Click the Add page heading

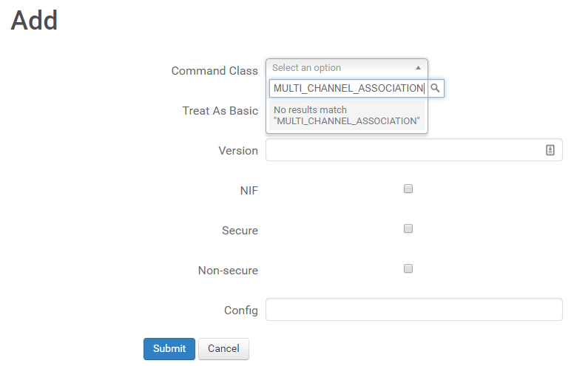(x=34, y=21)
